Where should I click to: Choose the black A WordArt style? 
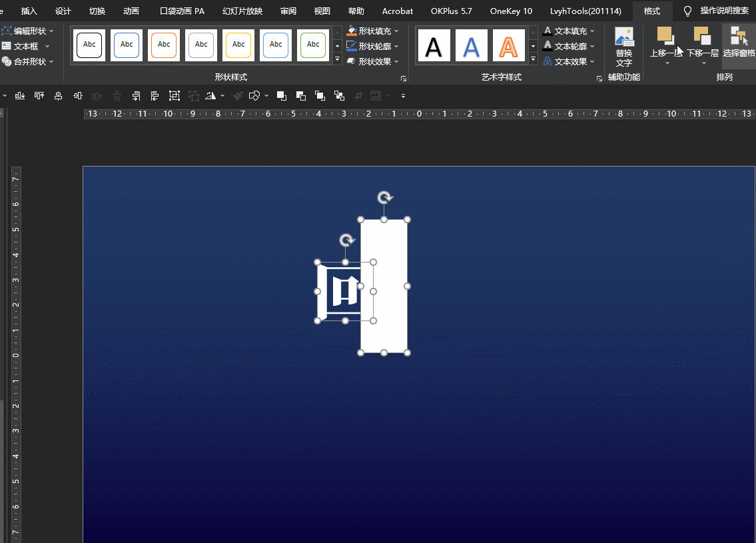(434, 45)
